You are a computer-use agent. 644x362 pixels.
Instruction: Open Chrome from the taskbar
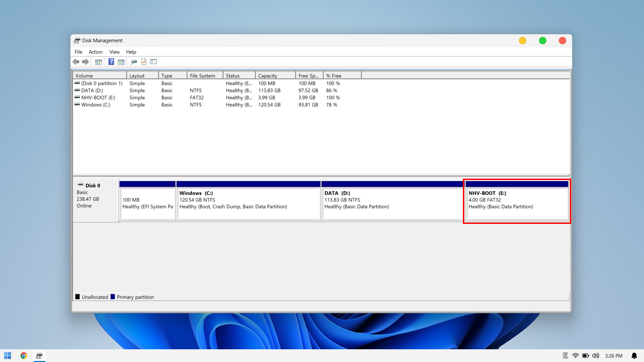click(x=23, y=356)
